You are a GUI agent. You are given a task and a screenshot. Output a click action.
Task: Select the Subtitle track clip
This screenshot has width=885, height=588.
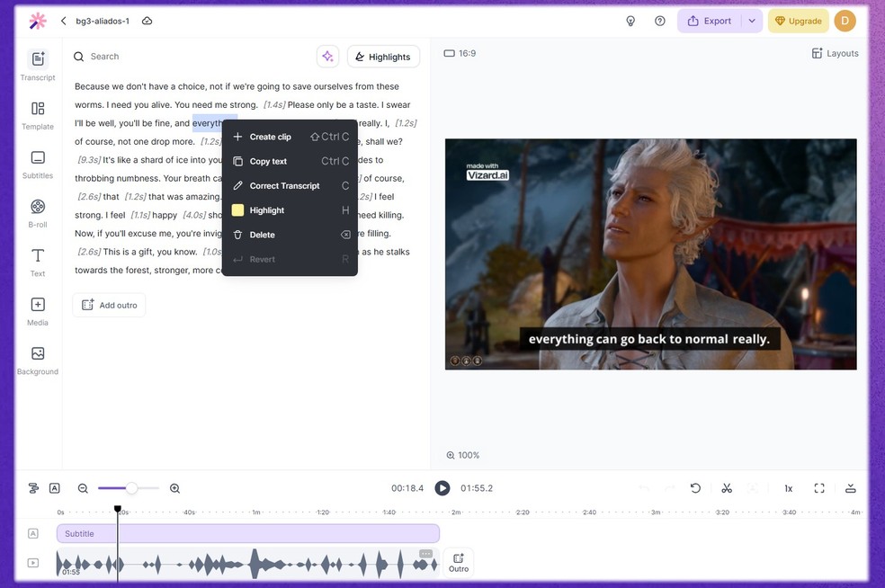[247, 534]
